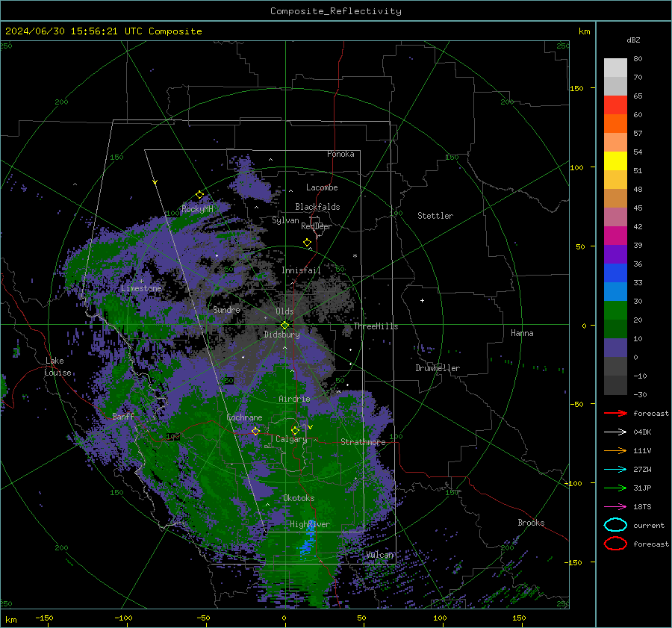
Task: Click the white asterisk marker east of Innisfail
Action: point(355,256)
